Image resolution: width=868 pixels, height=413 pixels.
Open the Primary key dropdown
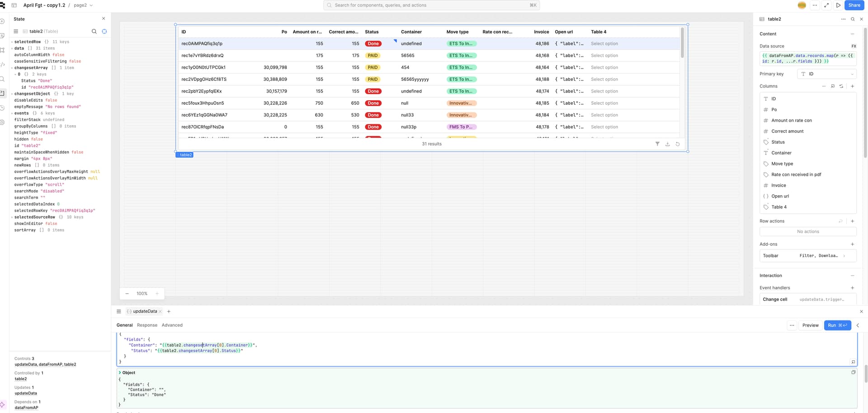pos(827,74)
